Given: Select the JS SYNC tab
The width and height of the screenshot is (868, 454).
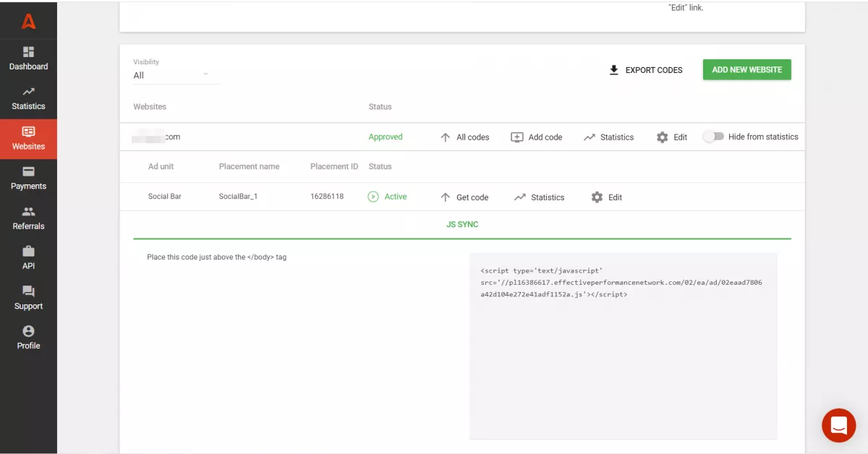Looking at the screenshot, I should click(x=462, y=225).
